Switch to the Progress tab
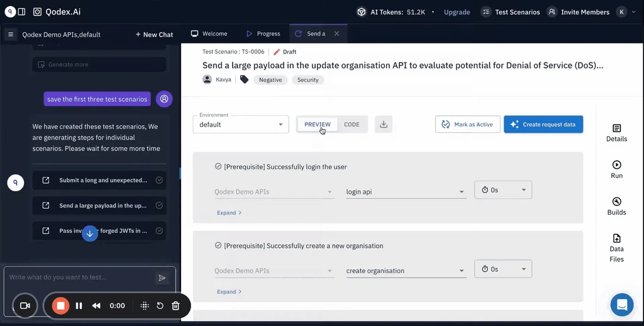This screenshot has width=644, height=326. [x=263, y=34]
